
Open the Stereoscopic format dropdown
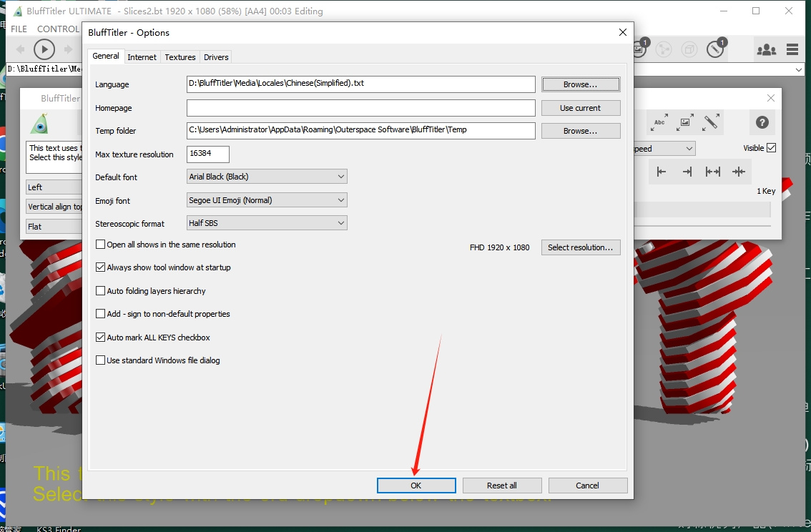click(x=267, y=223)
